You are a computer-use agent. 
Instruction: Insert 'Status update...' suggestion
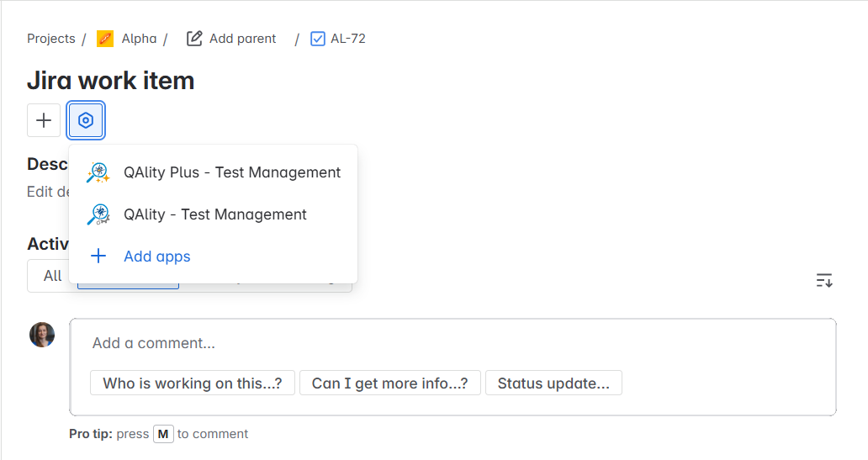[553, 383]
